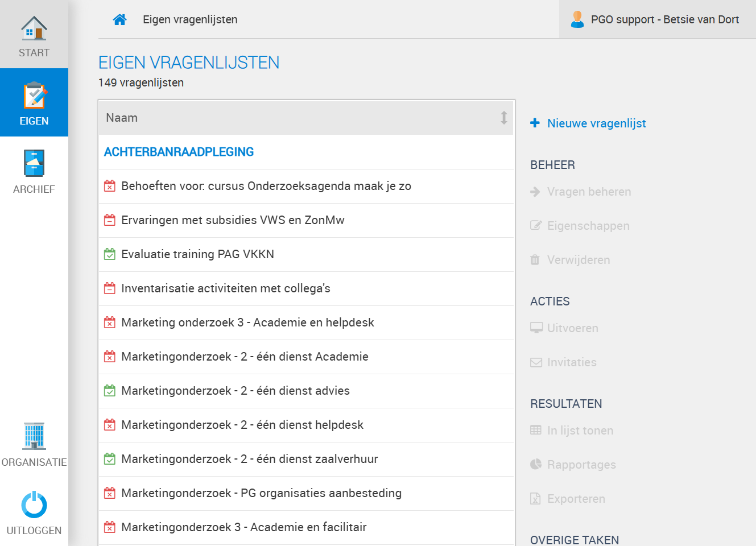Select Inventarisatie activiteiten met collega's
The image size is (756, 546).
pos(306,288)
